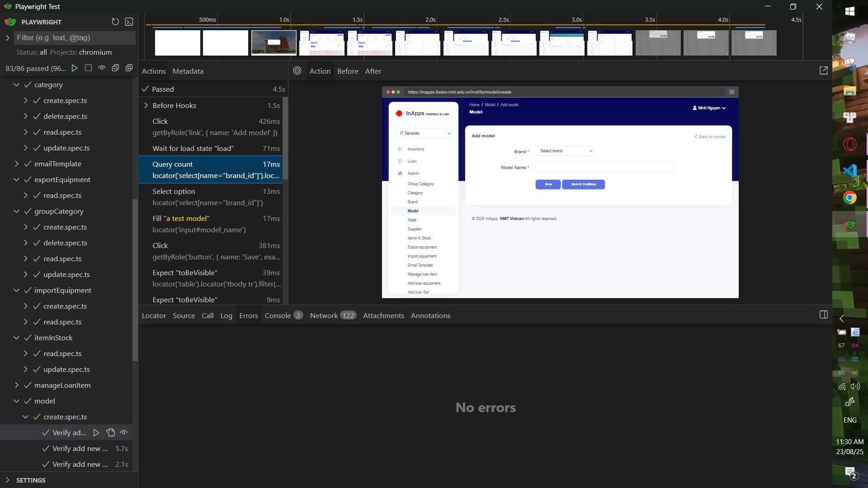Open snapshot in a new tab icon
The height and width of the screenshot is (488, 868).
[x=823, y=71]
